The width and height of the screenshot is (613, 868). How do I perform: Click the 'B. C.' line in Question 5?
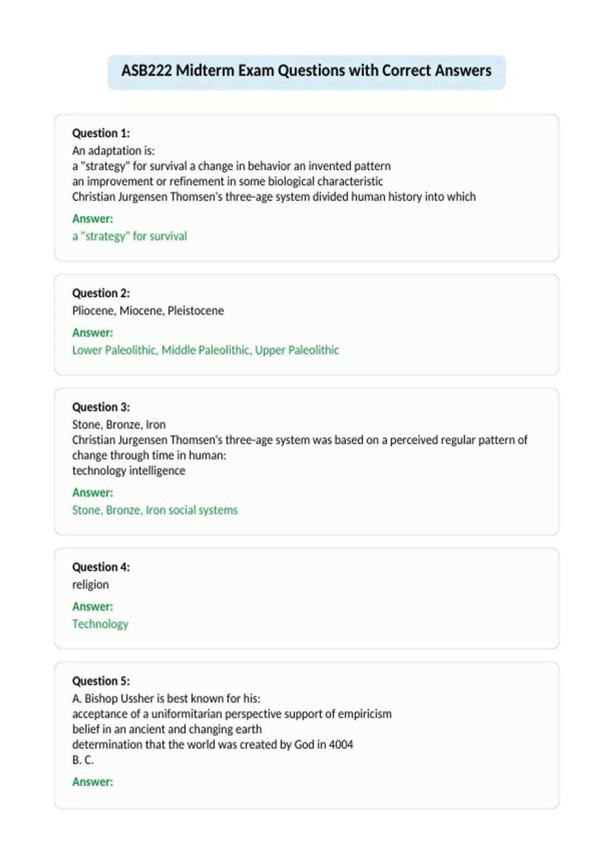83,760
